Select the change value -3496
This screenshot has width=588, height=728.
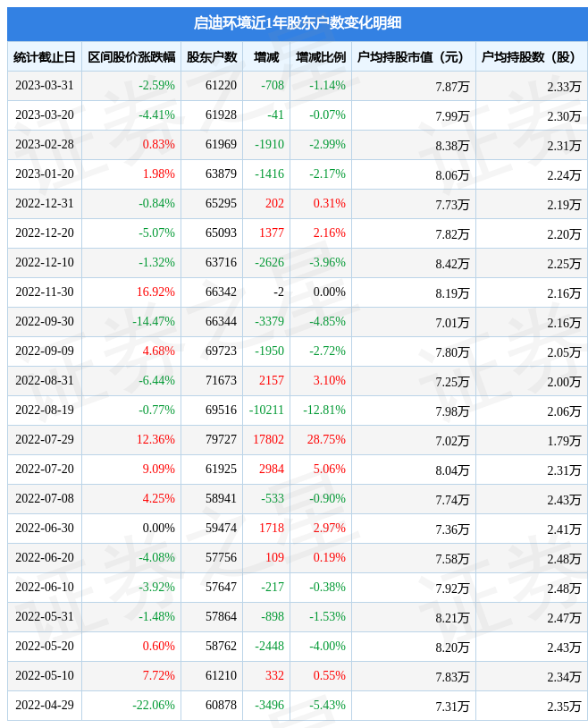pyautogui.click(x=269, y=706)
